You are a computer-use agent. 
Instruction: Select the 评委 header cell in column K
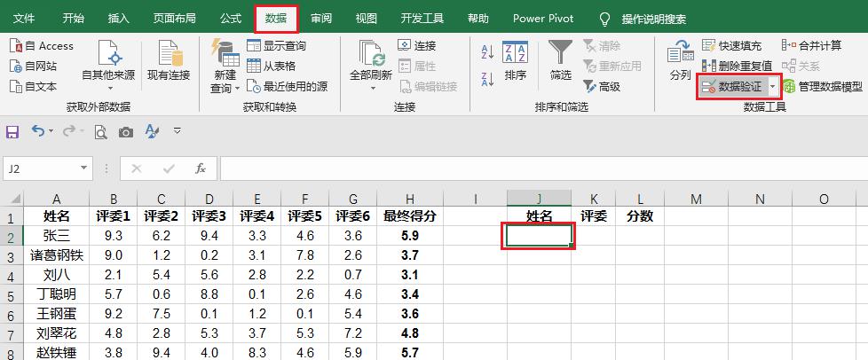pyautogui.click(x=594, y=216)
